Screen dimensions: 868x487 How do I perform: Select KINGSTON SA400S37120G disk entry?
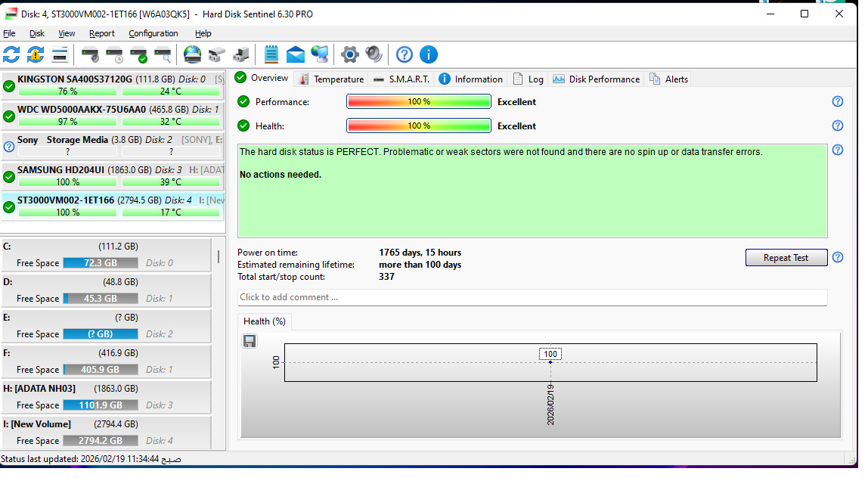[x=113, y=85]
